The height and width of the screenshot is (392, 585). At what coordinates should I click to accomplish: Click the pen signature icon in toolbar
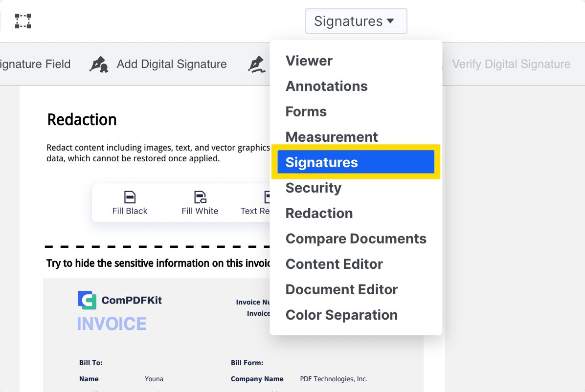click(x=256, y=65)
